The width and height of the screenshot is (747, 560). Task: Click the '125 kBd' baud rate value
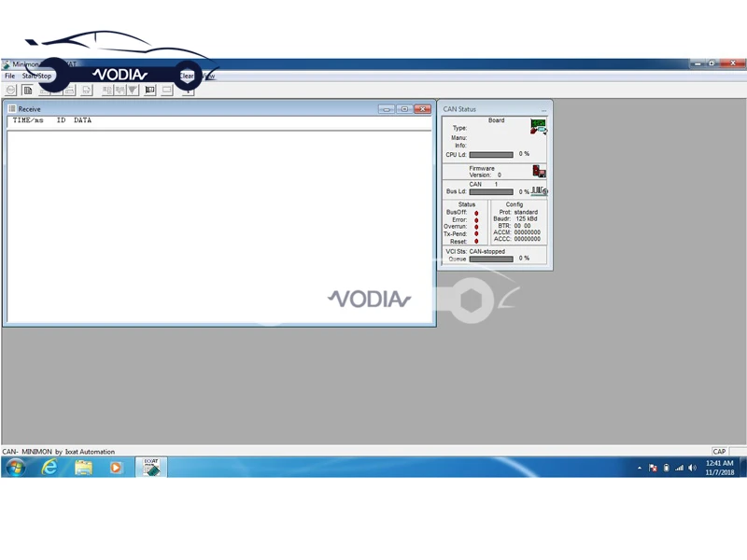(527, 218)
